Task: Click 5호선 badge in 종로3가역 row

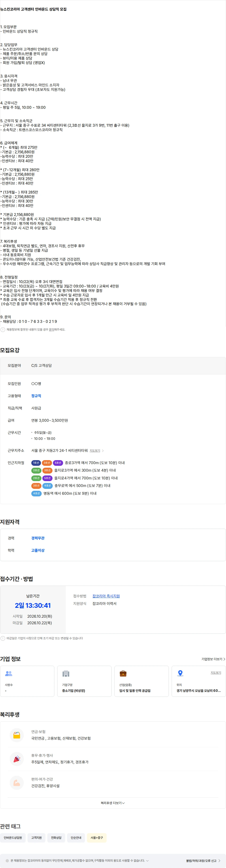Action: 58,463
